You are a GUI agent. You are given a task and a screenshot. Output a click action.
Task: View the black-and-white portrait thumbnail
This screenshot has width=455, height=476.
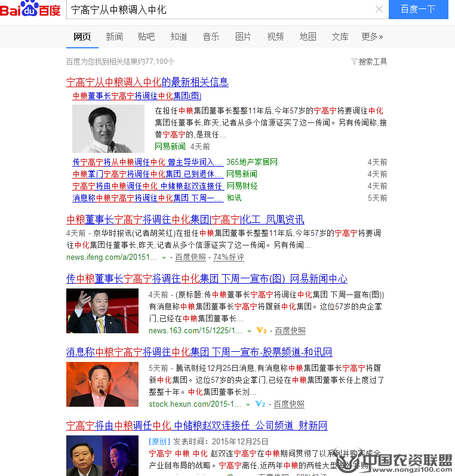[x=108, y=128]
